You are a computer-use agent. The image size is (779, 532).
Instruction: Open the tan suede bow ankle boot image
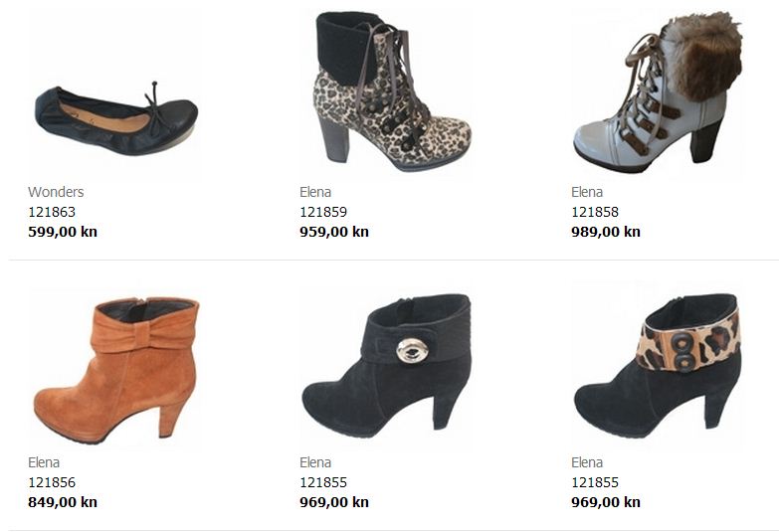[x=116, y=370]
